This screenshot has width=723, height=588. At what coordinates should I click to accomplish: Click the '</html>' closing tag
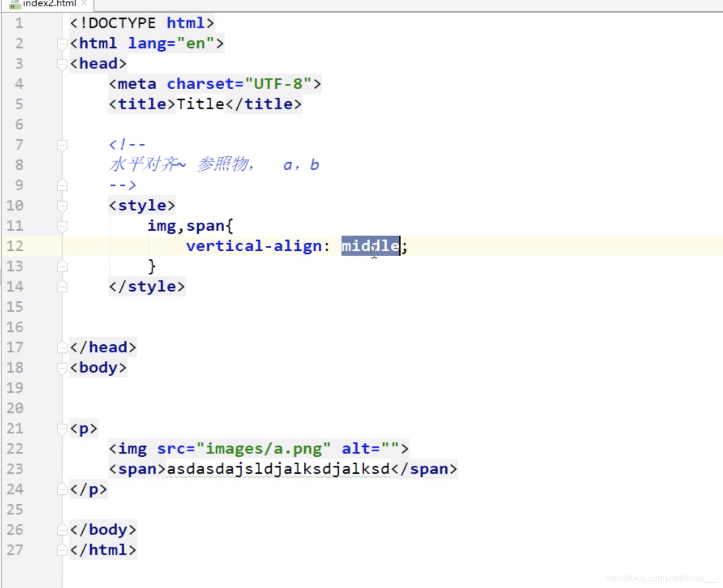click(103, 550)
